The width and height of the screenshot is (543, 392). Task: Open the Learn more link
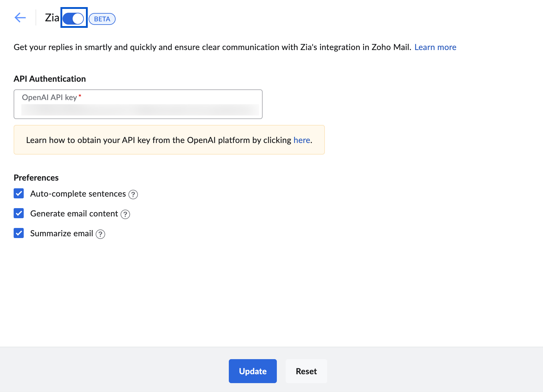coord(435,47)
